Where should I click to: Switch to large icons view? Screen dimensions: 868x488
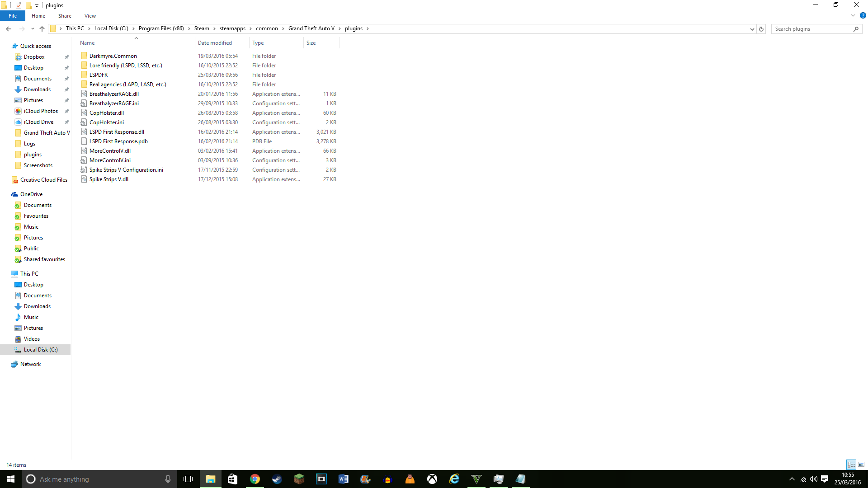[861, 465]
